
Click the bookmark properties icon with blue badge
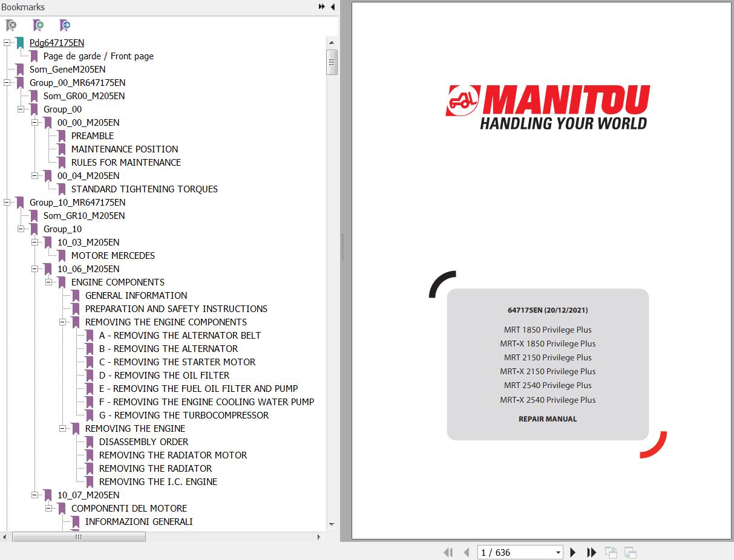(65, 25)
